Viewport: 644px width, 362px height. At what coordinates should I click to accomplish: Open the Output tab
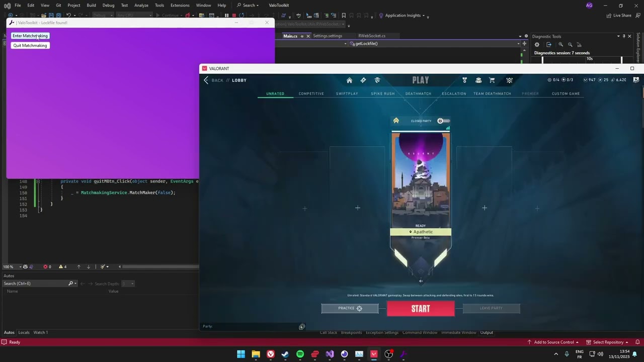pyautogui.click(x=487, y=332)
